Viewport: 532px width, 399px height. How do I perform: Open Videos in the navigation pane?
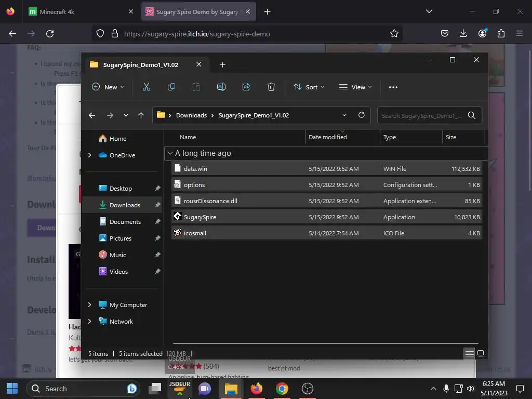118,271
